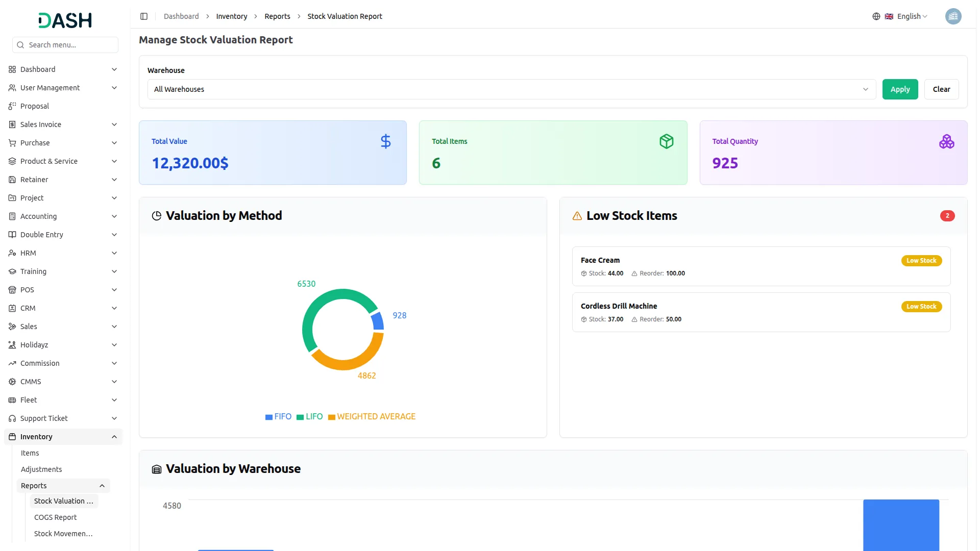The image size is (980, 551).
Task: Open the All Warehouses dropdown
Action: [x=511, y=89]
